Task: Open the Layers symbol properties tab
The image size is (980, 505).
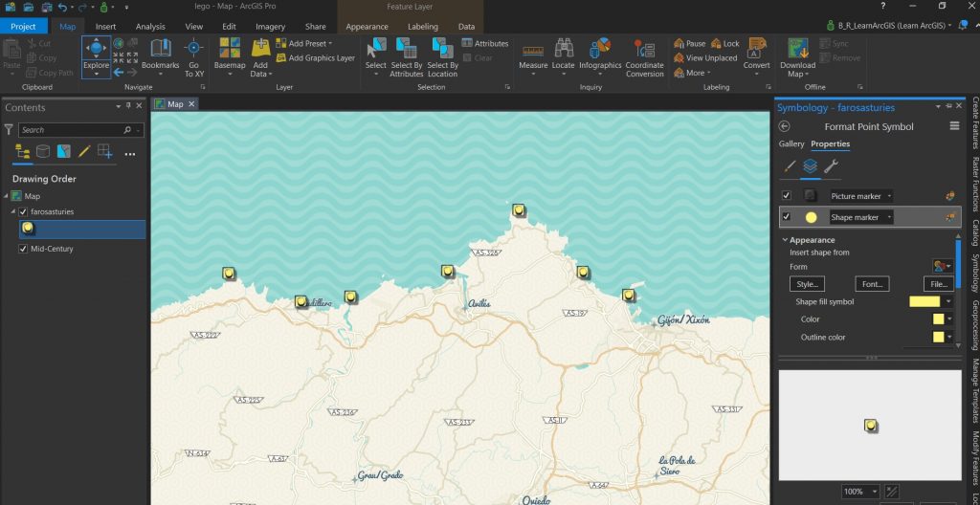Action: (810, 166)
